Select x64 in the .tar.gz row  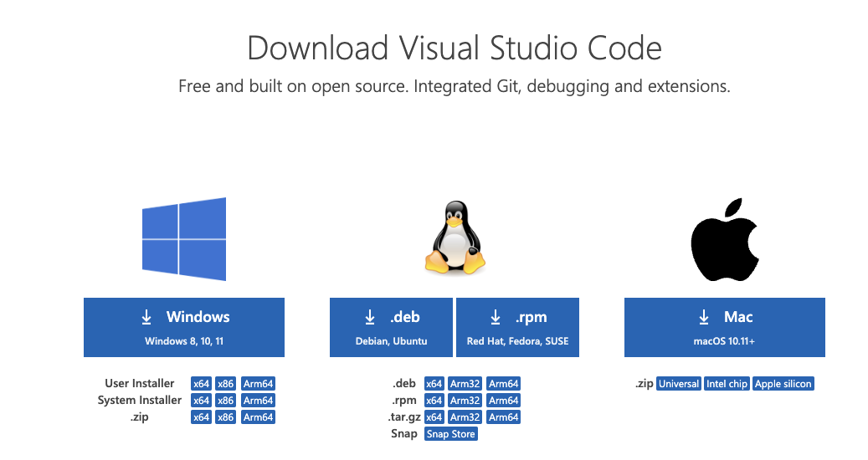tap(434, 417)
